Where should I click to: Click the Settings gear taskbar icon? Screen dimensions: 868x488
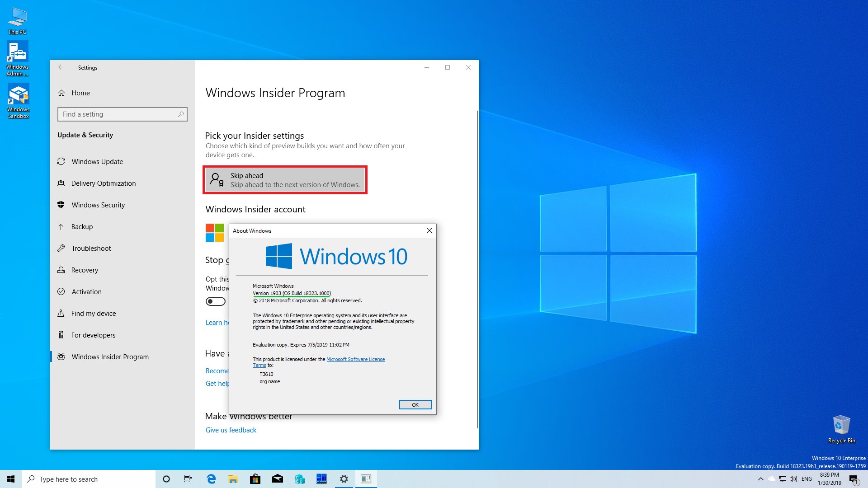point(344,479)
